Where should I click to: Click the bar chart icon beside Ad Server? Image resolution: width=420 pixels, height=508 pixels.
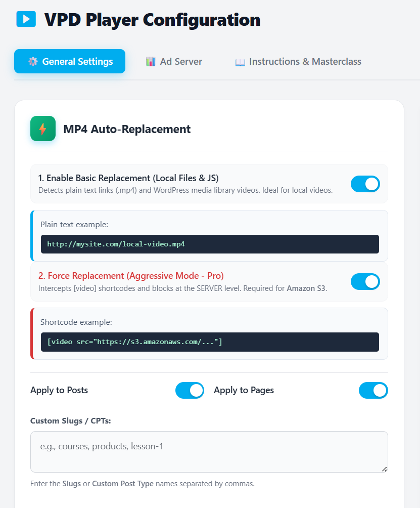pyautogui.click(x=151, y=62)
